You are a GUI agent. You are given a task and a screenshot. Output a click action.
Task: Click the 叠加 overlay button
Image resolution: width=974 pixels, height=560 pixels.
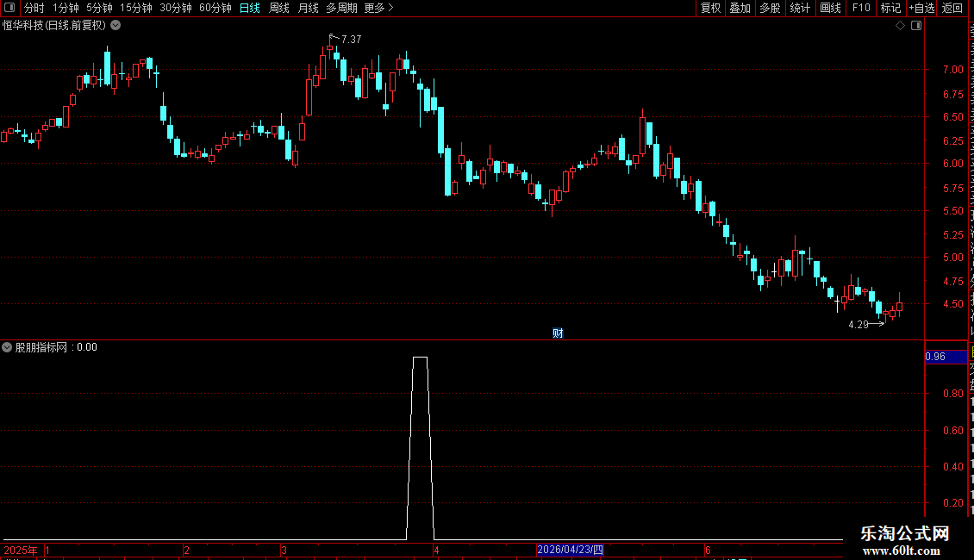[x=740, y=8]
